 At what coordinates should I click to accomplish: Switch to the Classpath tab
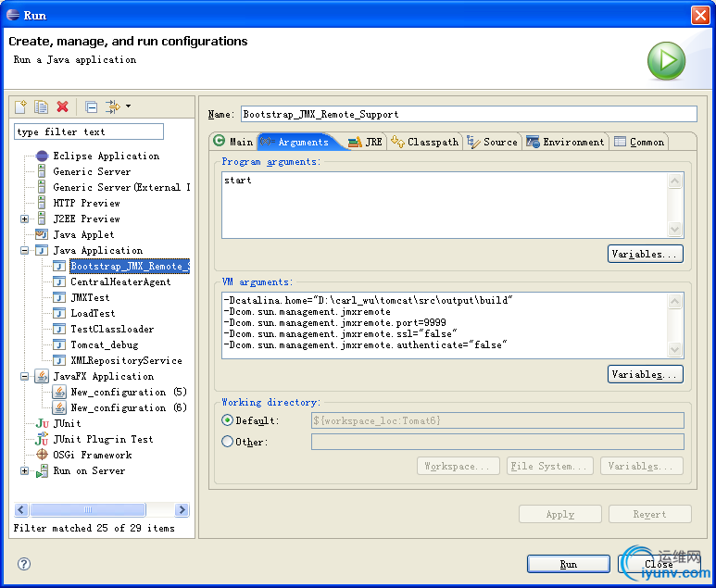tap(424, 142)
